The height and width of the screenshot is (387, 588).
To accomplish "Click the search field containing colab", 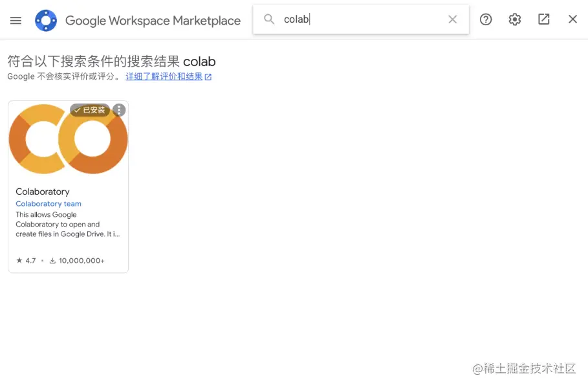I will 361,19.
